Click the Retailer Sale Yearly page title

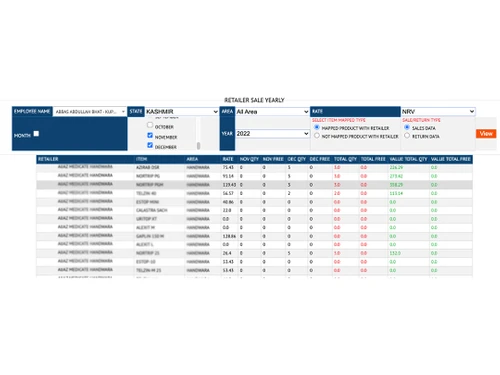tap(254, 100)
